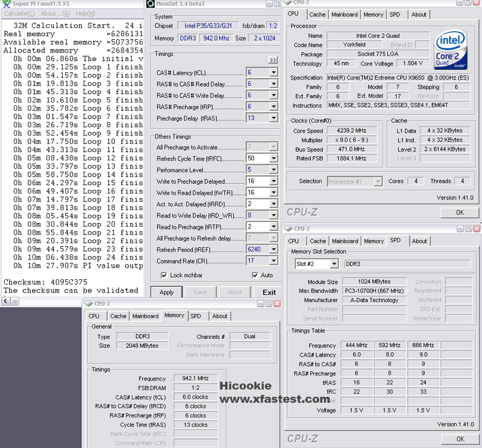Open the RAS# Precharge (tRP) dropdown
This screenshot has width=482, height=448.
point(274,107)
